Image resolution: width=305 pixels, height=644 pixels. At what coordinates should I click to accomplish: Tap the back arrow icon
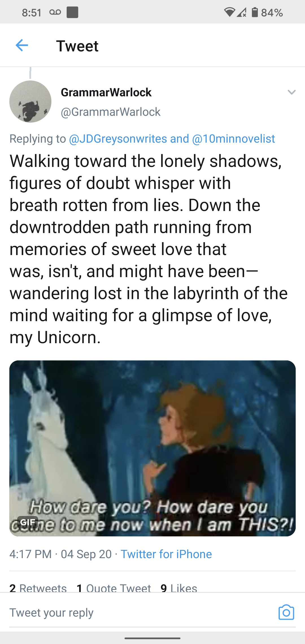tap(22, 45)
